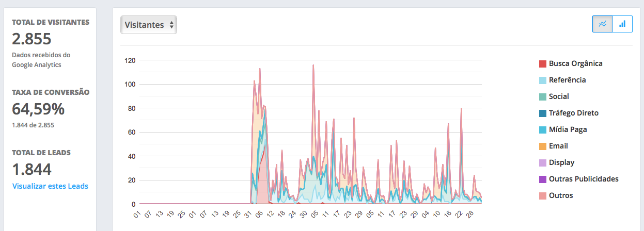Click the TOTAL DE VISITANTES heading
Image resolution: width=644 pixels, height=231 pixels.
pos(51,22)
